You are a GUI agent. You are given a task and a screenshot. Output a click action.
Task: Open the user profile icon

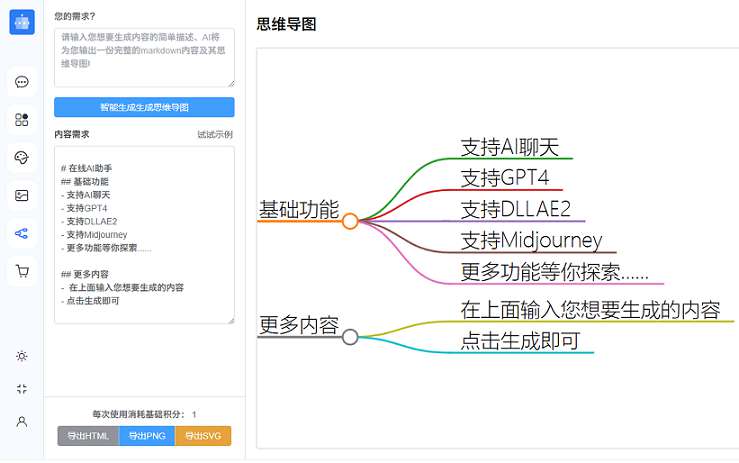point(22,422)
